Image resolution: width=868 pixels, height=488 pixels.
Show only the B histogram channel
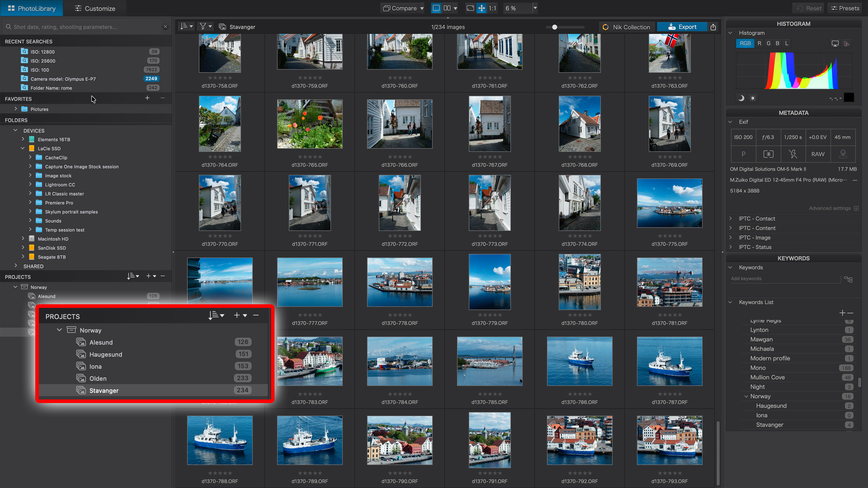pos(777,43)
